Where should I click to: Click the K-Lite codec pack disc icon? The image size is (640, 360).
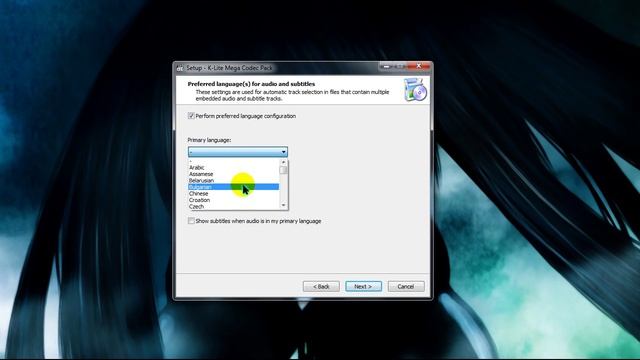tap(415, 89)
